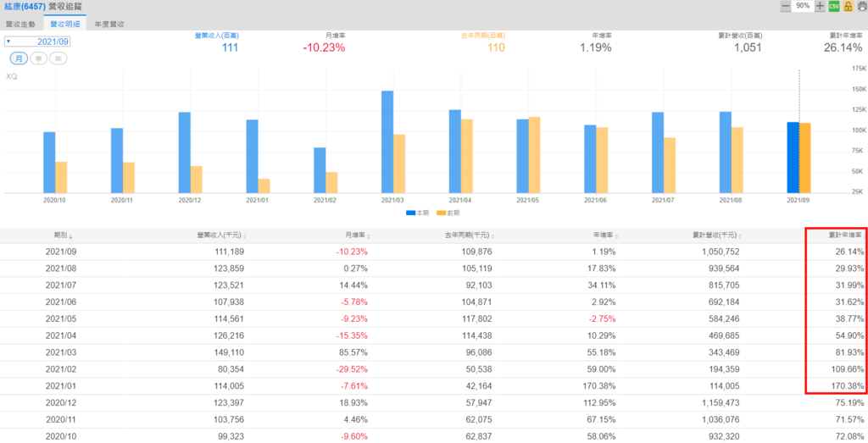
Task: Sort by 年增率 column arrows
Action: tap(617, 236)
